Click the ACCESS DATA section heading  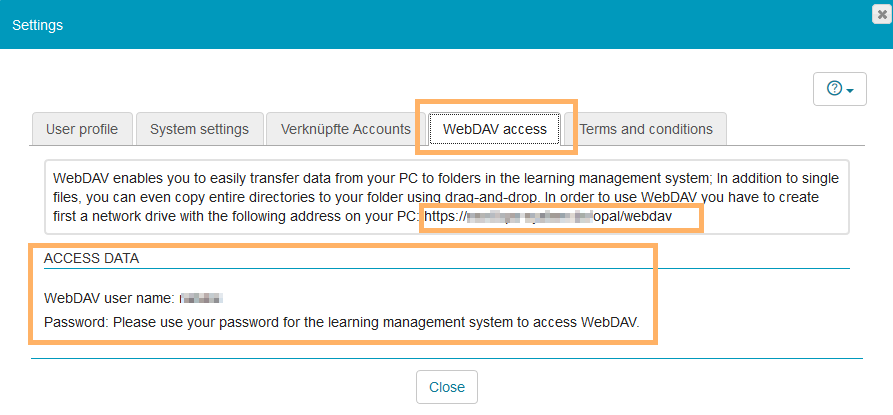(91, 258)
